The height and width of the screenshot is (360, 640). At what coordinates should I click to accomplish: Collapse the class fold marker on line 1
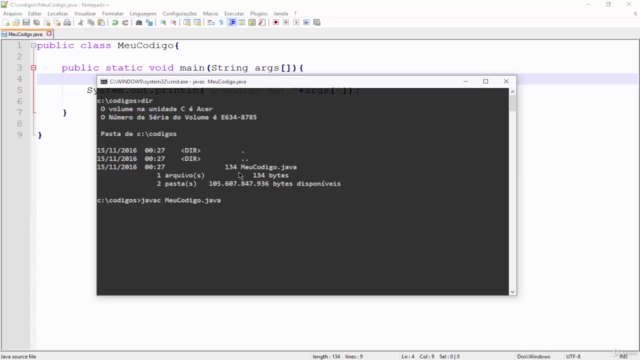coord(33,45)
